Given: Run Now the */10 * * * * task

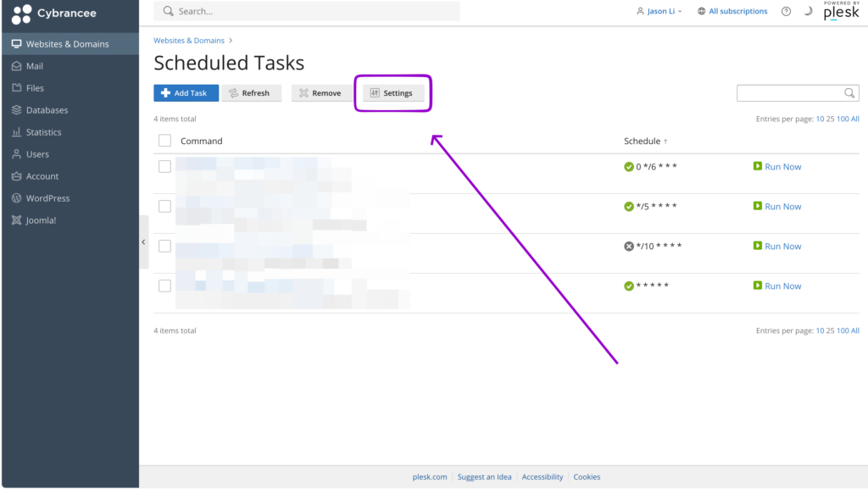Looking at the screenshot, I should 777,246.
